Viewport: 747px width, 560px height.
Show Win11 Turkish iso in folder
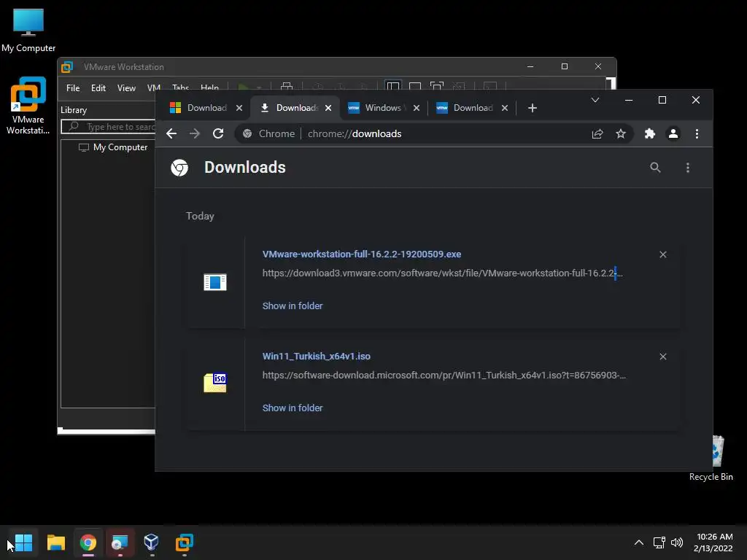293,408
